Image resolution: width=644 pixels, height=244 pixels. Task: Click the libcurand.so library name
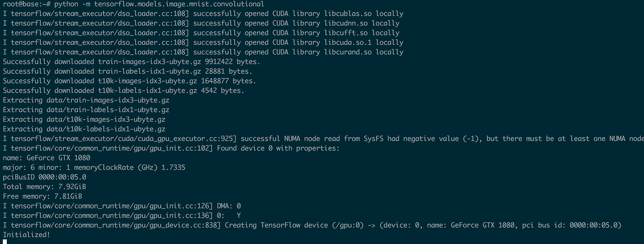348,52
